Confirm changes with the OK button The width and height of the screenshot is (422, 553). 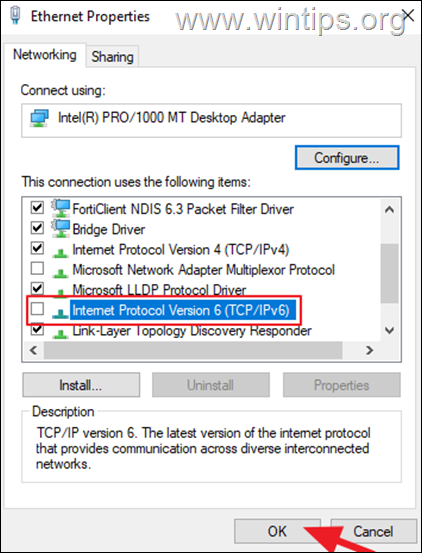click(277, 531)
